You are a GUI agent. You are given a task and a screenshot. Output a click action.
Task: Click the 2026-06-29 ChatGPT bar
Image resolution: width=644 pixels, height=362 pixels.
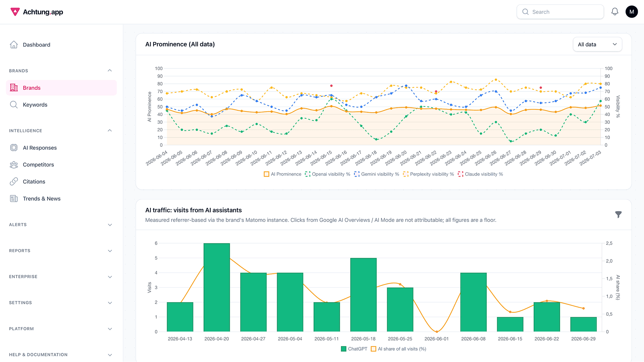tap(584, 324)
